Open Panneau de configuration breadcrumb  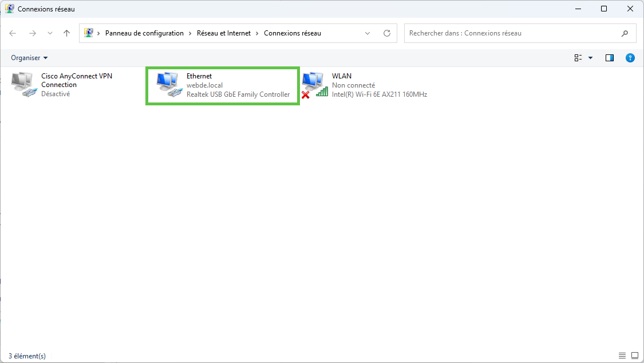coord(144,33)
